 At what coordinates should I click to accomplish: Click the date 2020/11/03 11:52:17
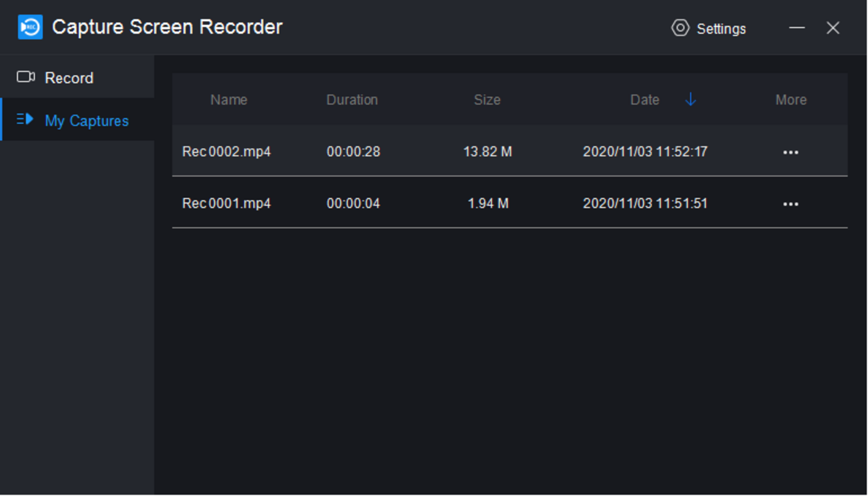point(645,152)
